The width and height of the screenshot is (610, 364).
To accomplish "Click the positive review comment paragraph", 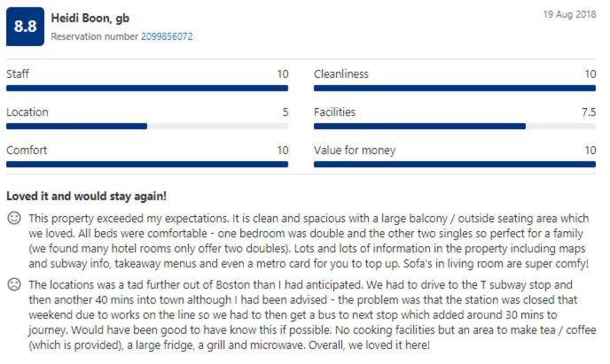I will (x=310, y=241).
